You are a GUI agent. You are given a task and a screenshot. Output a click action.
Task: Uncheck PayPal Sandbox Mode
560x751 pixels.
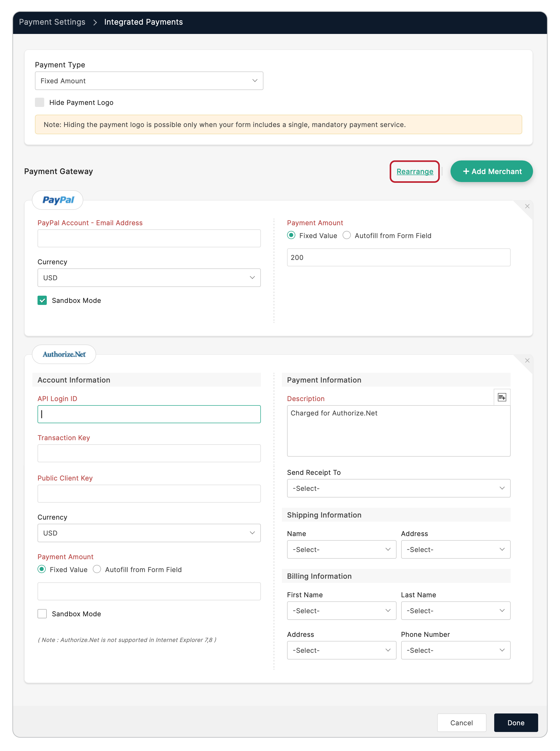coord(42,300)
